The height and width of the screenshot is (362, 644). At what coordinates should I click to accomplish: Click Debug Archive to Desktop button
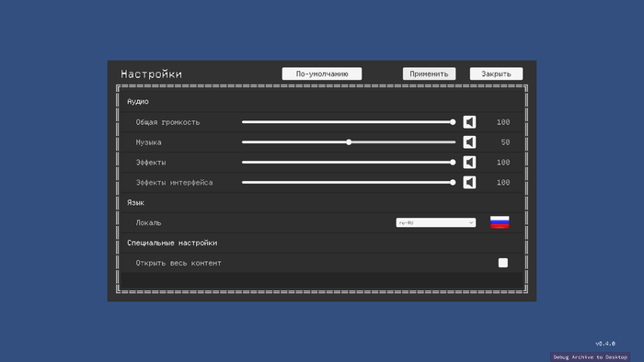coord(591,357)
